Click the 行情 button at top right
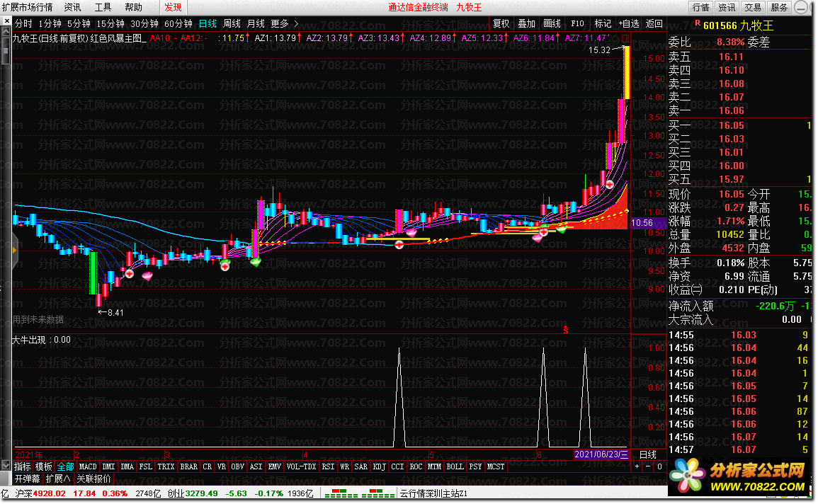The height and width of the screenshot is (504, 818). click(x=700, y=7)
